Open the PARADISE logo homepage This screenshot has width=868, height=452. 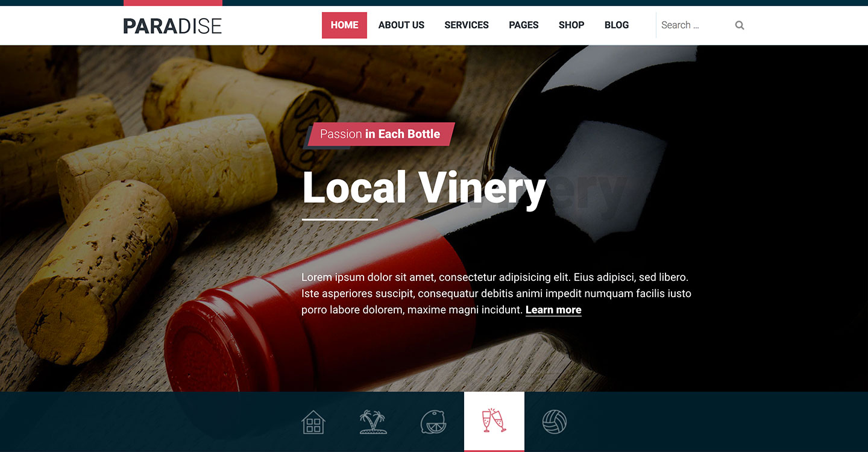[x=172, y=26]
